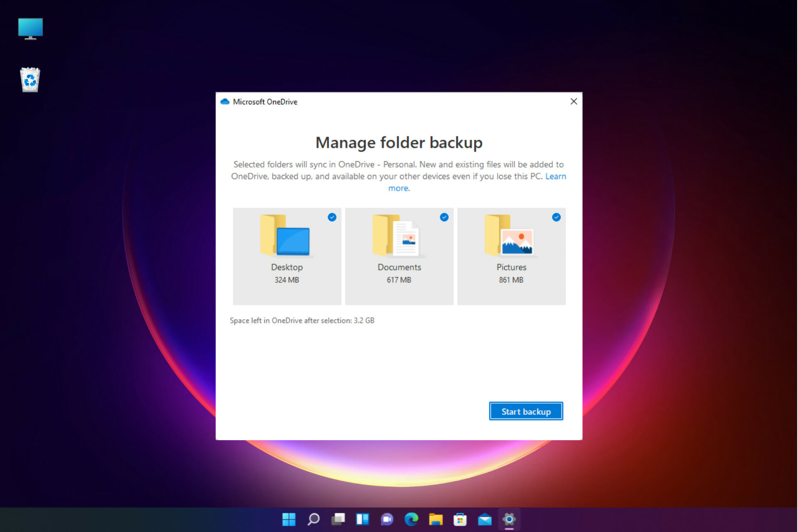This screenshot has height=532, width=798.
Task: Close the Microsoft OneDrive dialog
Action: click(x=574, y=101)
